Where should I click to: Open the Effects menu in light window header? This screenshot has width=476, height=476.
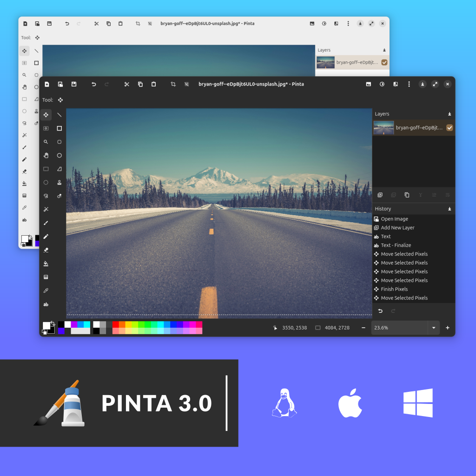(x=336, y=23)
